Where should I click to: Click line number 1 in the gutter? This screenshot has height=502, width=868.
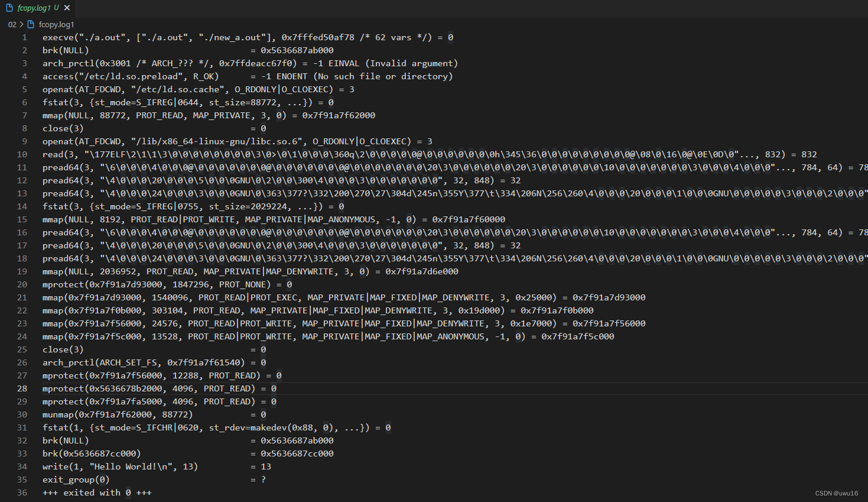click(x=25, y=37)
